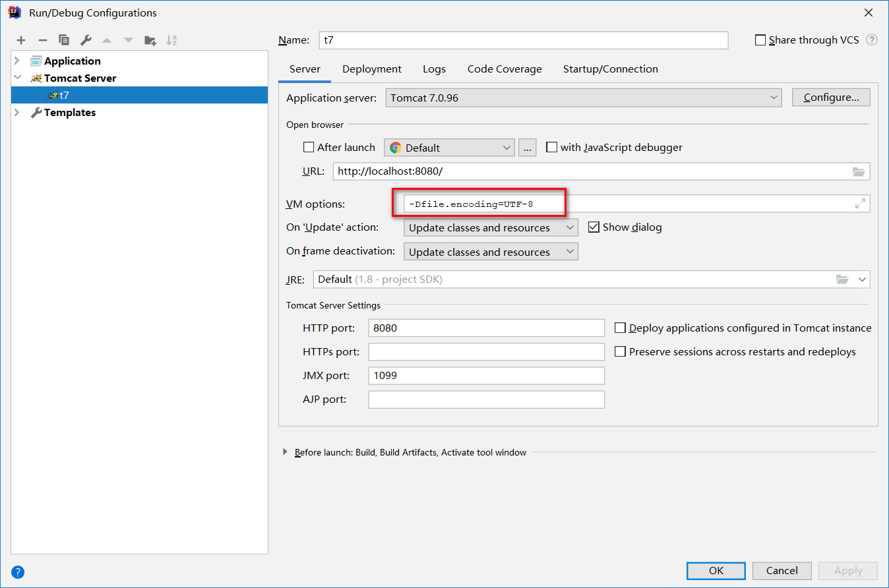Select Tomcat Server tree label

tap(80, 78)
